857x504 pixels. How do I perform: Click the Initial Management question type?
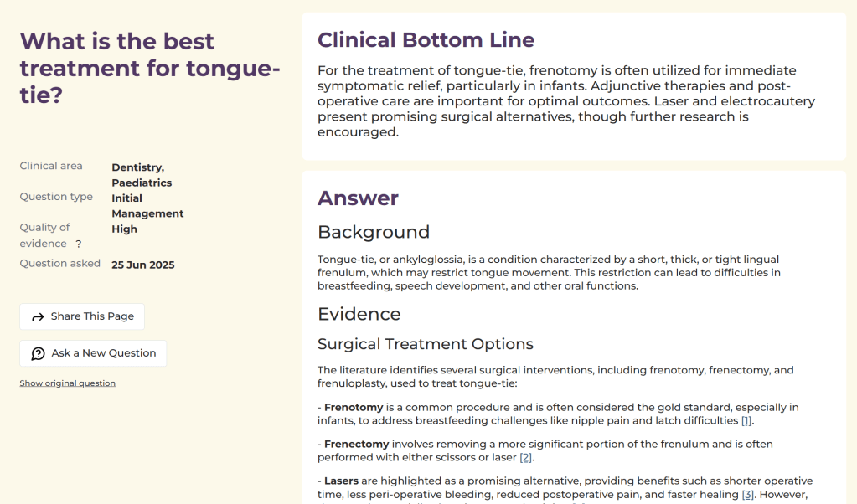(x=147, y=206)
